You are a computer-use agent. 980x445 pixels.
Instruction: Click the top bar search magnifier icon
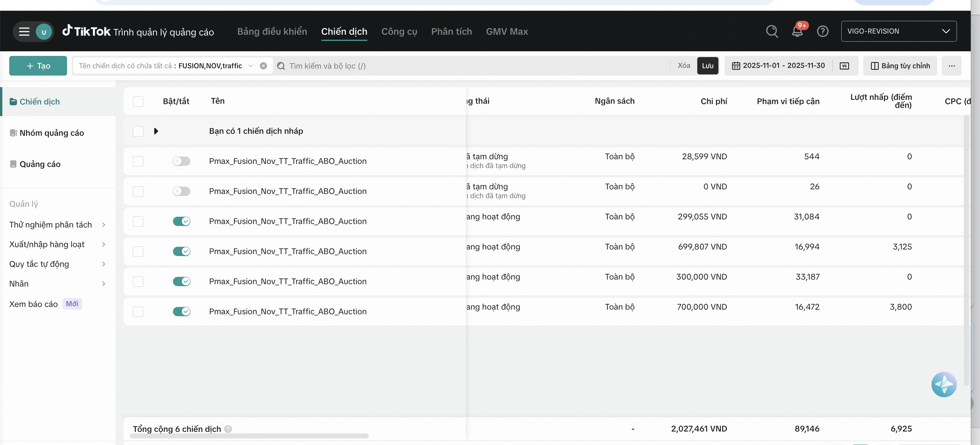pos(772,31)
